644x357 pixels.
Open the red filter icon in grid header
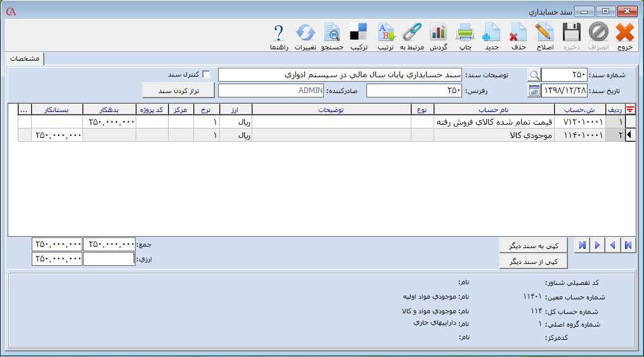pyautogui.click(x=629, y=110)
